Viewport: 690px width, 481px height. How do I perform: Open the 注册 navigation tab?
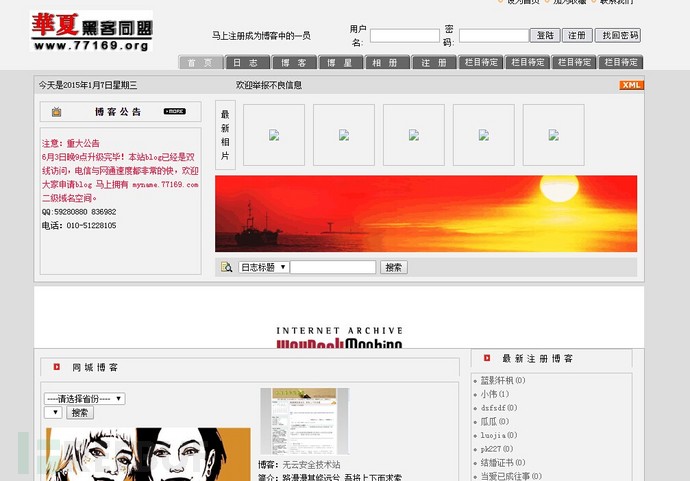pyautogui.click(x=434, y=62)
